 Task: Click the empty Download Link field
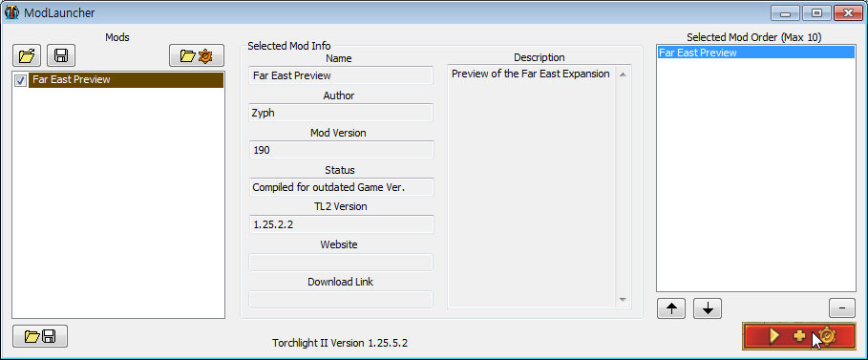click(341, 299)
